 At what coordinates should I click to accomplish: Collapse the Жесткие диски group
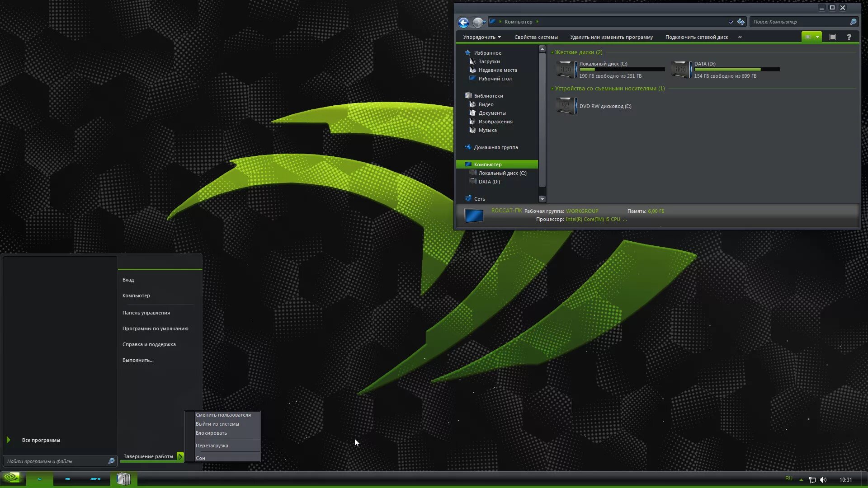pos(552,52)
